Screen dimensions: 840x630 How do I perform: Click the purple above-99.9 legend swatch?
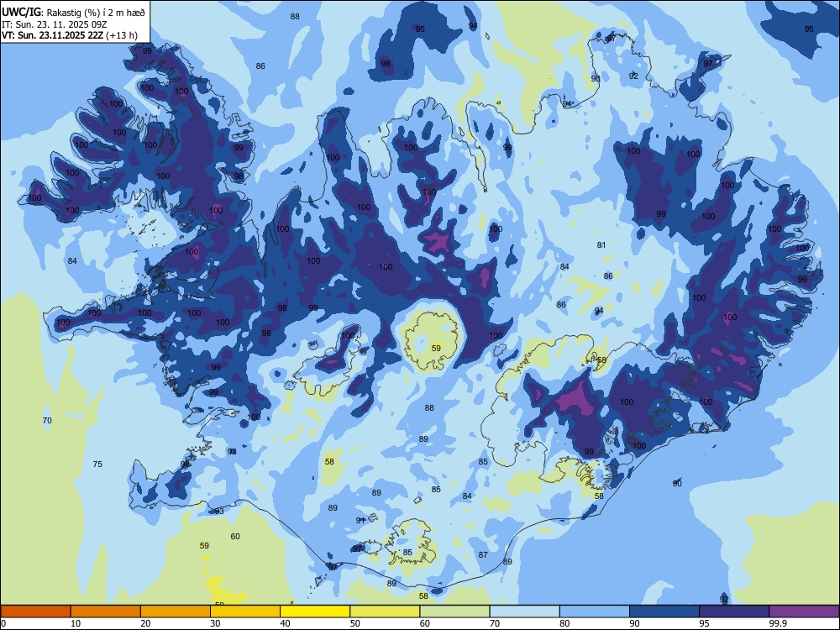804,612
